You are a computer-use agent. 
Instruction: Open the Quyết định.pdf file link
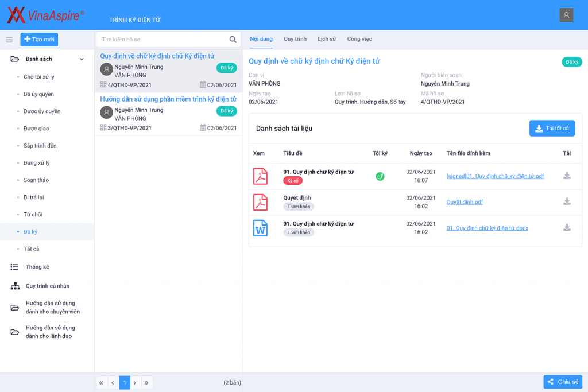(465, 202)
